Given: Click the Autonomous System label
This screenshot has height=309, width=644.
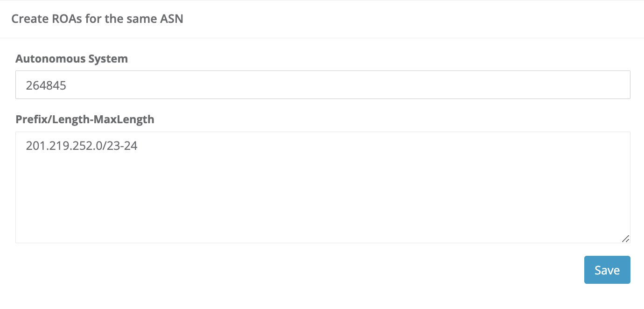Looking at the screenshot, I should 71,59.
